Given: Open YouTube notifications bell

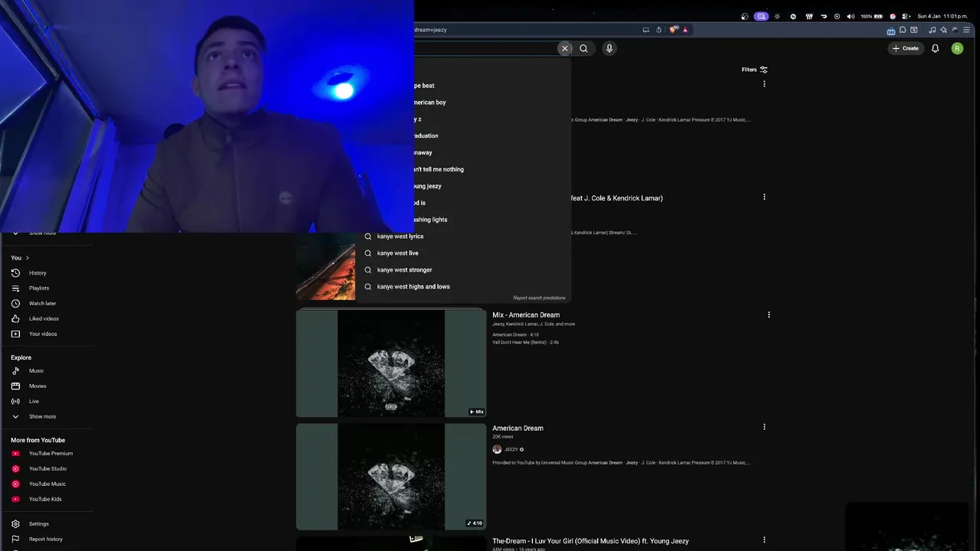Looking at the screenshot, I should 935,48.
